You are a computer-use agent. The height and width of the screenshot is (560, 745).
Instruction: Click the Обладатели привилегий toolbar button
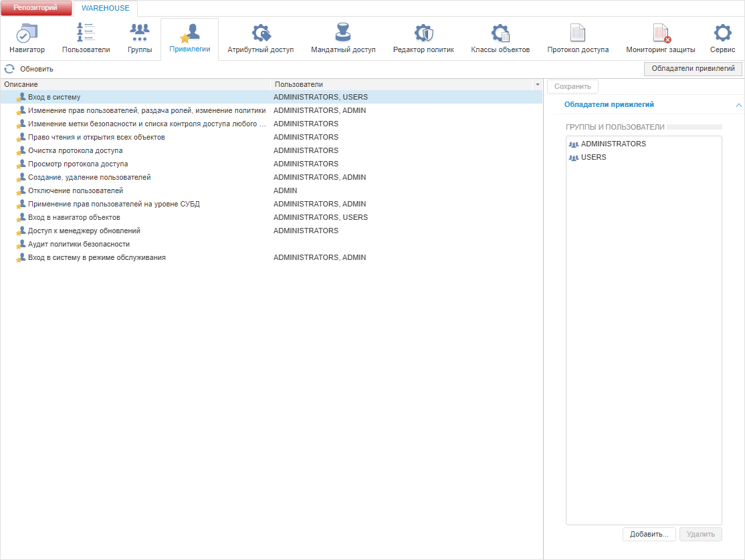pyautogui.click(x=693, y=69)
